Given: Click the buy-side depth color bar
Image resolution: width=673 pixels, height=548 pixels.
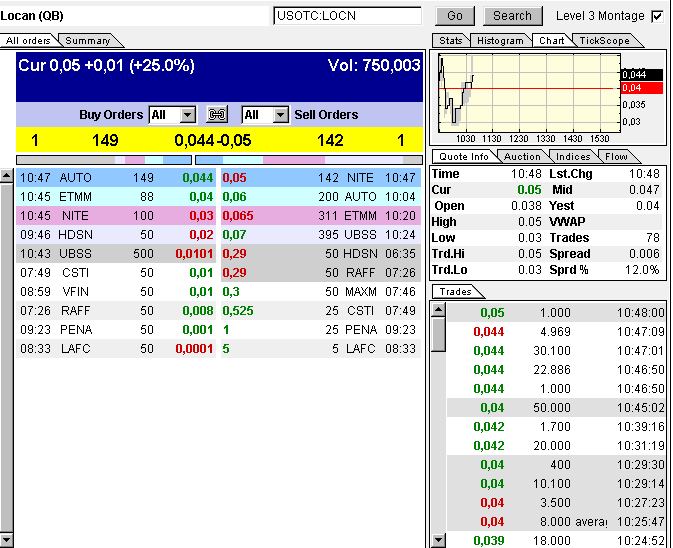Looking at the screenshot, I should coord(104,160).
